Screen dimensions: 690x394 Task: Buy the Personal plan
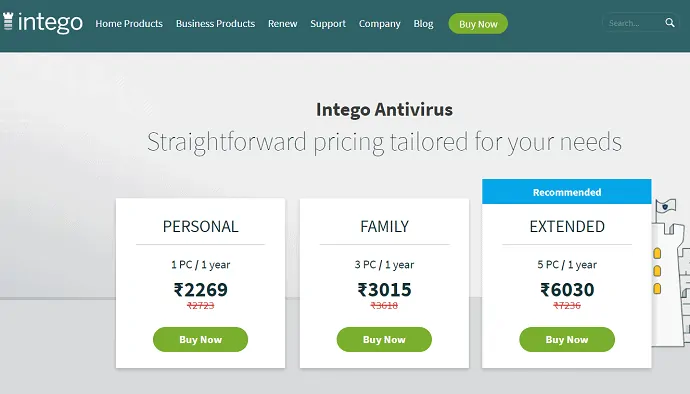[200, 339]
